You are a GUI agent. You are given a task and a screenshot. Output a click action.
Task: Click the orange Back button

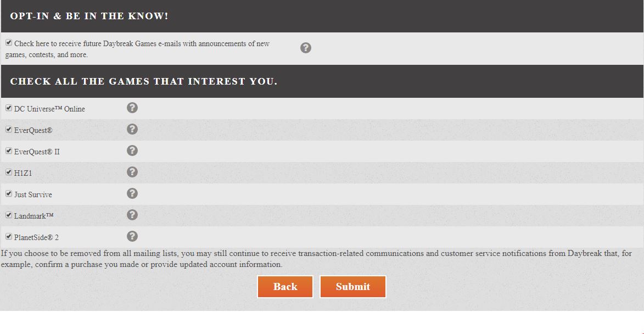[285, 286]
